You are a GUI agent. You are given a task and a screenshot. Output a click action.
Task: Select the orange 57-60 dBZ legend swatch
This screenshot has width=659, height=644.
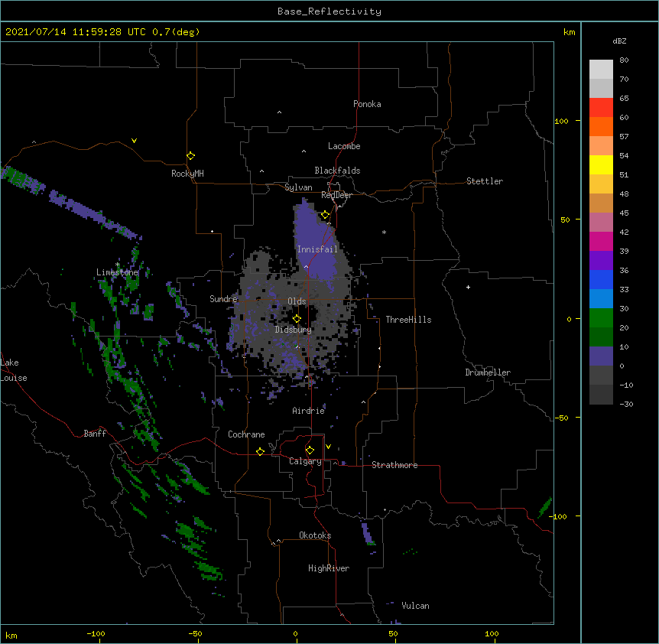(x=601, y=126)
